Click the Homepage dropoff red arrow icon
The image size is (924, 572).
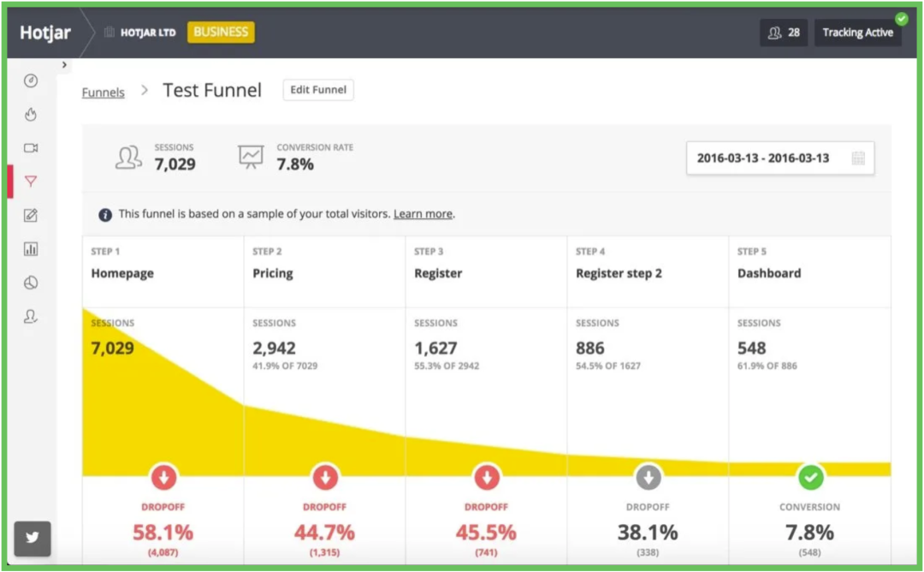pos(163,476)
